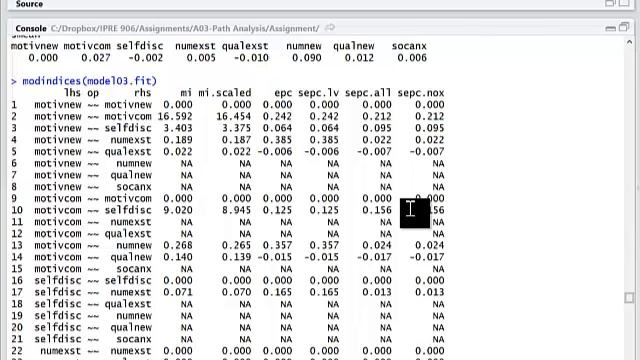Click the value 0.012 under qualnew

point(359,58)
